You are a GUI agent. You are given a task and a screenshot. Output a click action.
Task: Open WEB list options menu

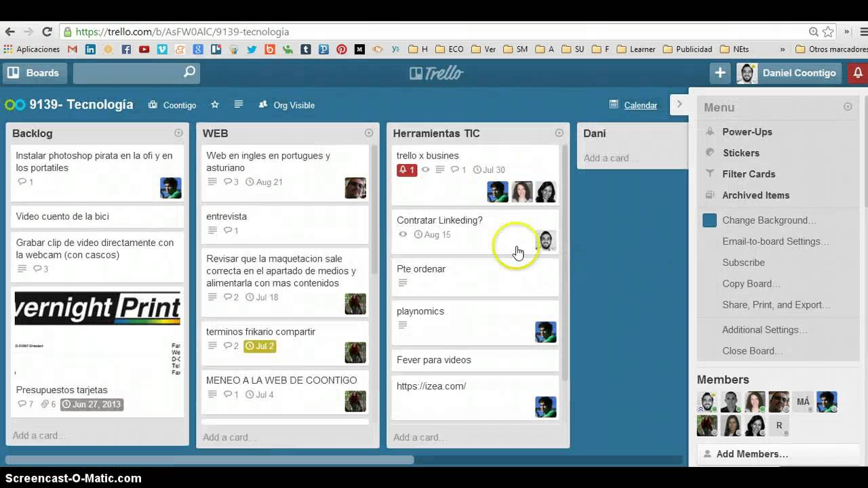coord(369,133)
